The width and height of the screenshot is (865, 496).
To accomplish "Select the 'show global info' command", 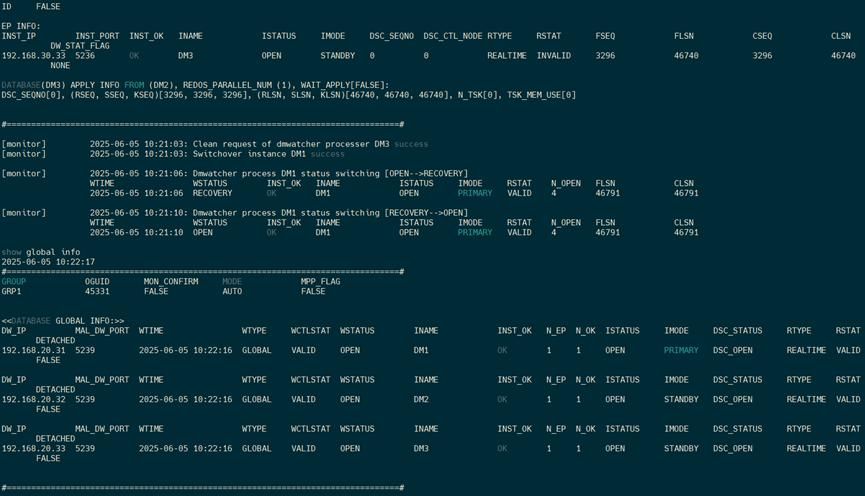I will [40, 252].
